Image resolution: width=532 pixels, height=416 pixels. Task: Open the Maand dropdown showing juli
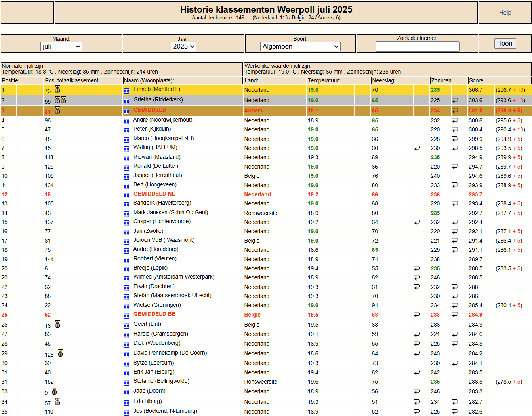61,46
